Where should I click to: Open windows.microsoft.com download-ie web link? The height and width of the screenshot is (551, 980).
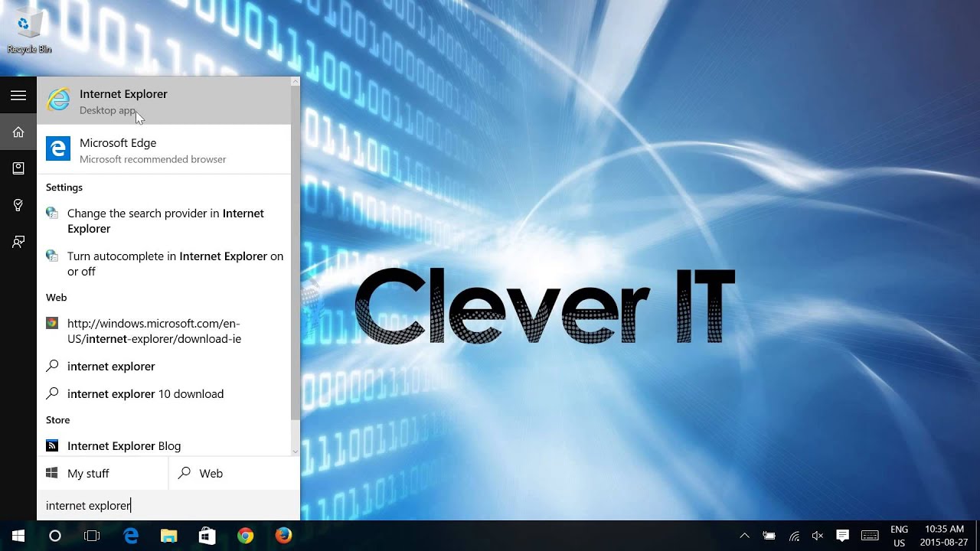164,331
